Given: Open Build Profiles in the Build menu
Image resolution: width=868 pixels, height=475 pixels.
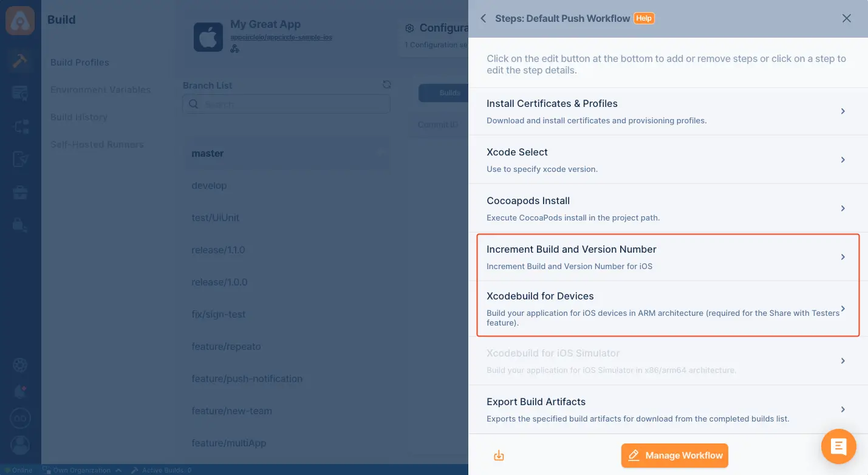Looking at the screenshot, I should point(80,63).
